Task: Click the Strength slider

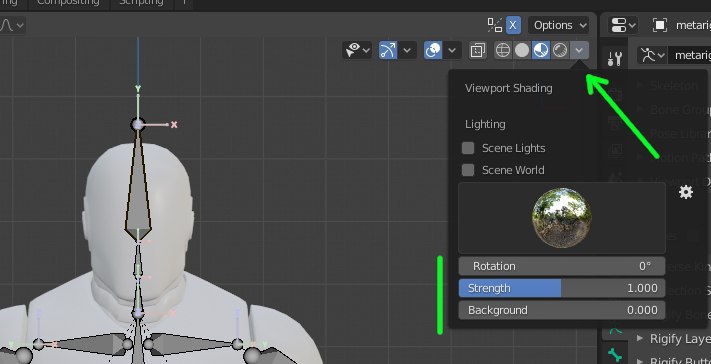Action: tap(562, 288)
